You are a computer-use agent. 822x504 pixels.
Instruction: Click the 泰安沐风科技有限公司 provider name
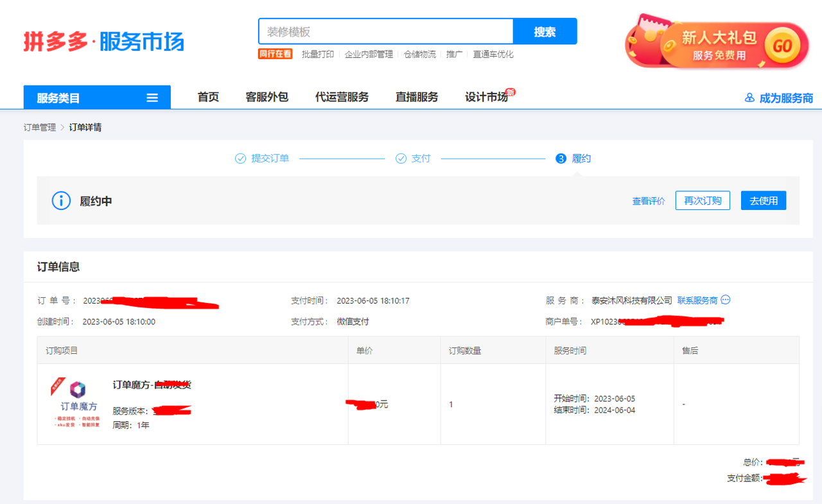(632, 300)
